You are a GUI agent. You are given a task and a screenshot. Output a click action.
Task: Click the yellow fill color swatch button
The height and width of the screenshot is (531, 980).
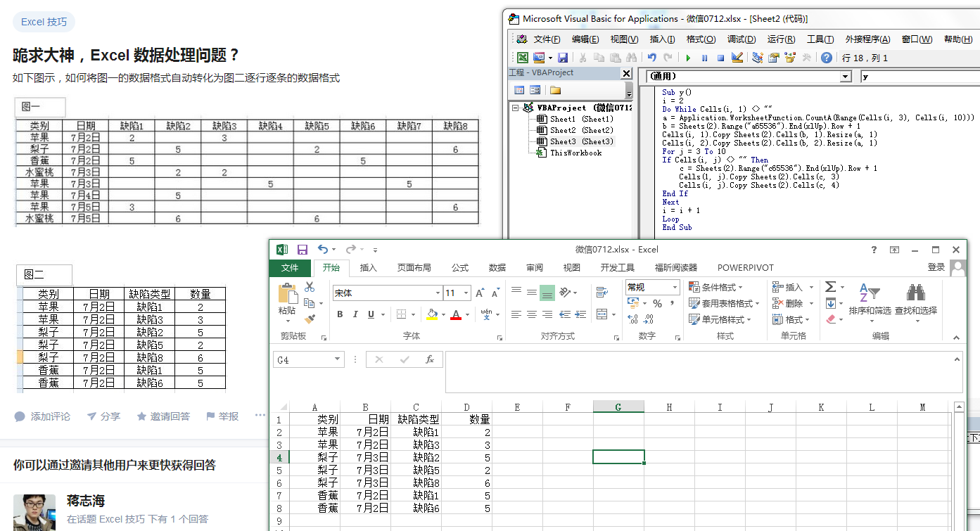(431, 314)
